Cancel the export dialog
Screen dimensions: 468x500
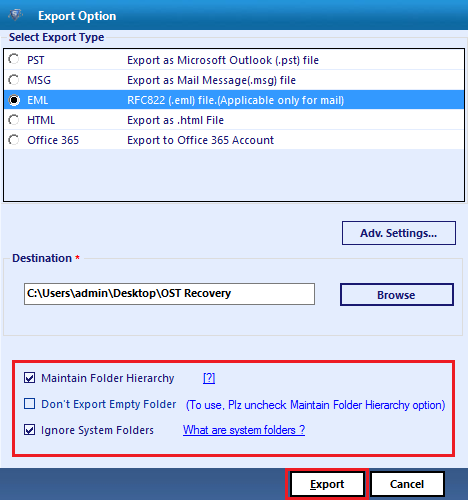tap(407, 484)
